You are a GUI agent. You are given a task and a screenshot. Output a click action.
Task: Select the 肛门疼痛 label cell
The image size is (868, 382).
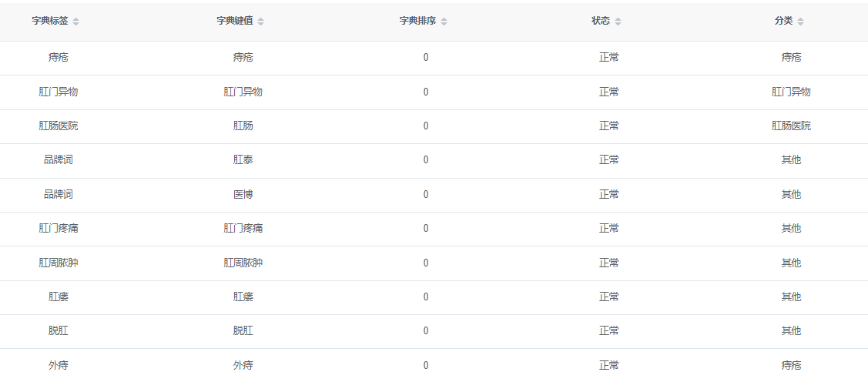tap(58, 228)
